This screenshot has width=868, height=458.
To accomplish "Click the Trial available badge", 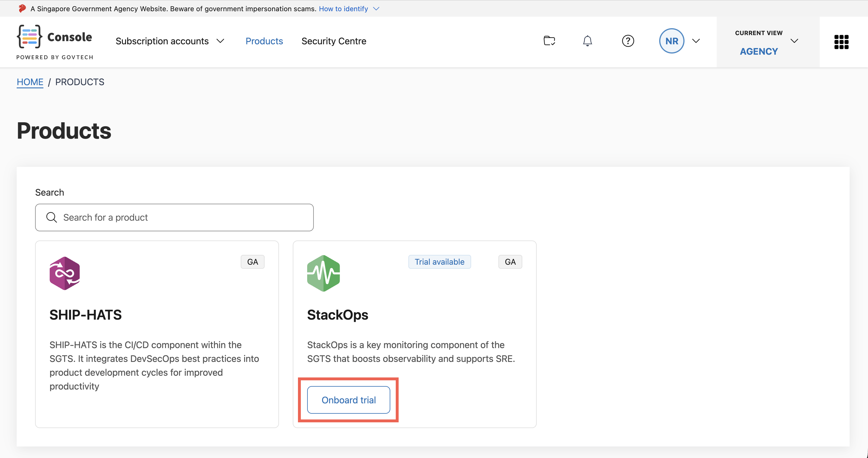I will (x=439, y=262).
